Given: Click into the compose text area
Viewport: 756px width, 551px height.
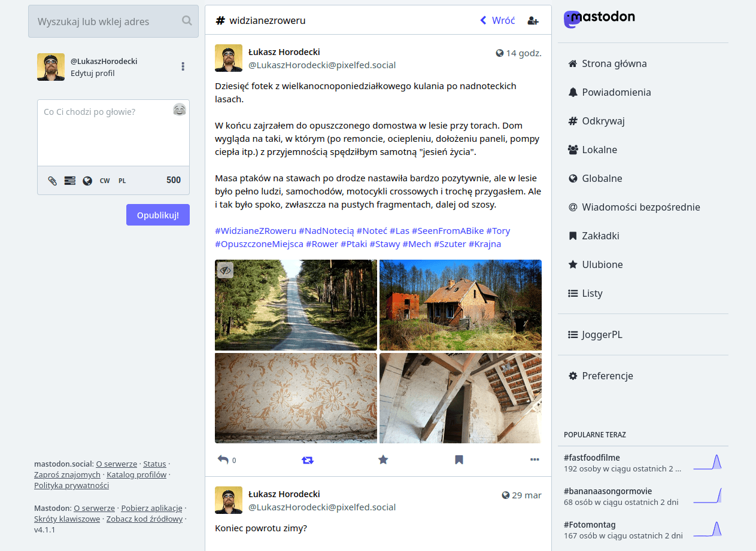Looking at the screenshot, I should click(x=113, y=133).
